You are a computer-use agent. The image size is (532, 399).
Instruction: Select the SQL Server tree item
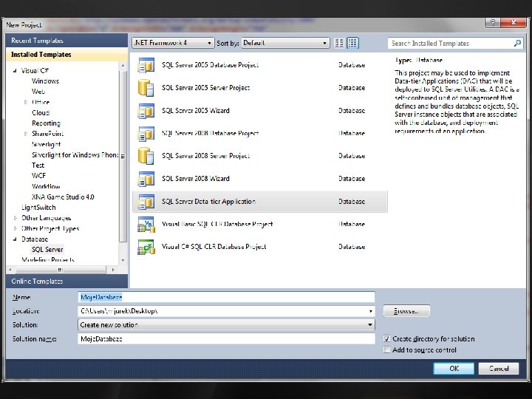pos(47,250)
